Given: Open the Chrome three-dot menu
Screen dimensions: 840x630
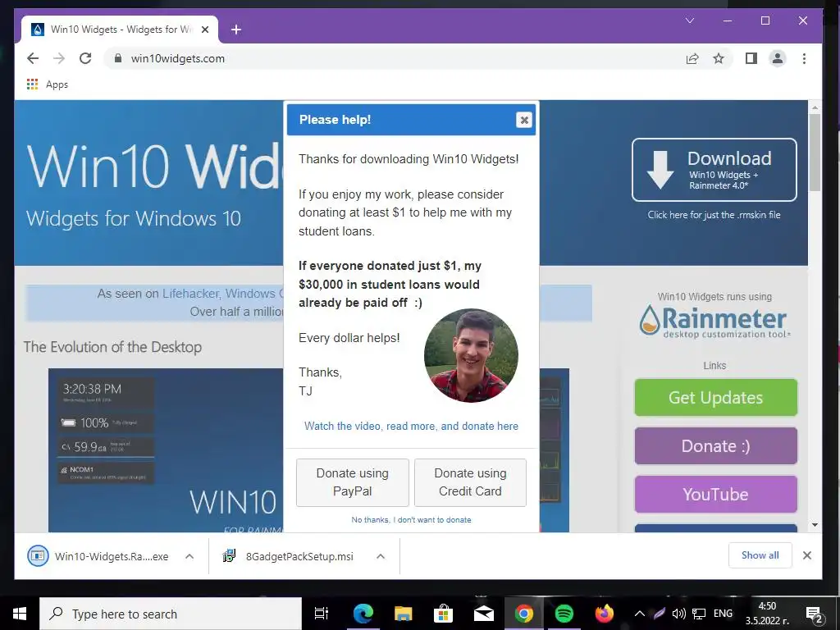Looking at the screenshot, I should point(804,58).
